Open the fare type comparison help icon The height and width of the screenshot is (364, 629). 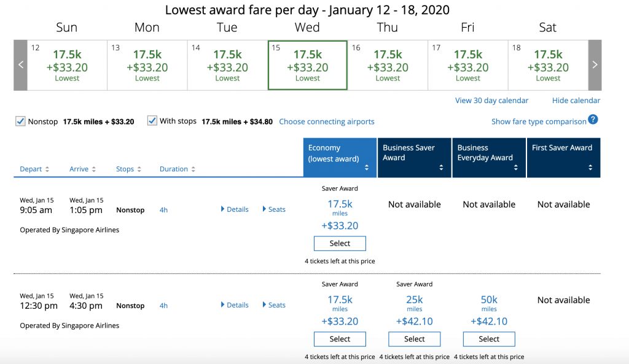593,121
